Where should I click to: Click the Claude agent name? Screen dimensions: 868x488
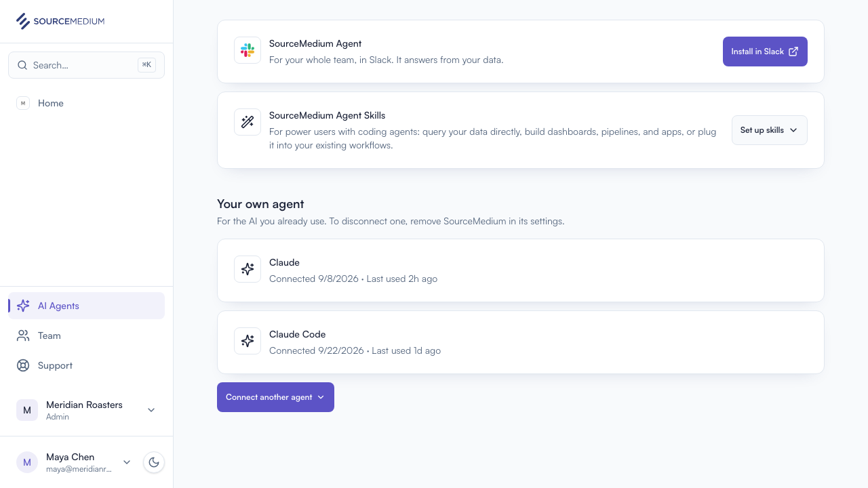point(284,262)
